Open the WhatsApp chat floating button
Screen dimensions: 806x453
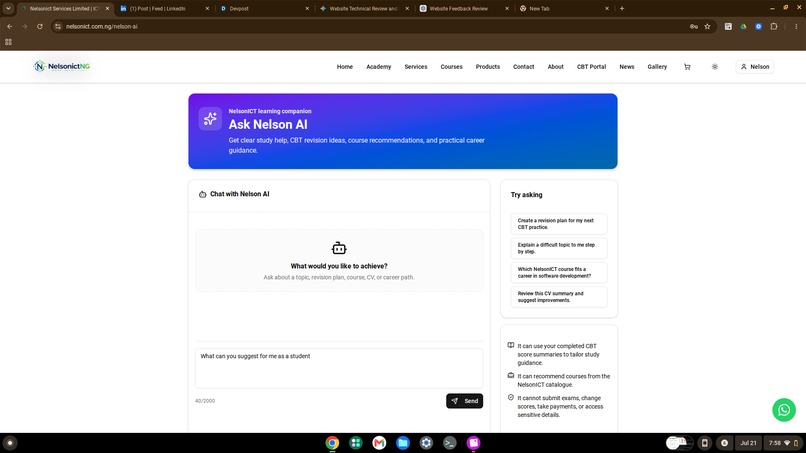point(784,410)
